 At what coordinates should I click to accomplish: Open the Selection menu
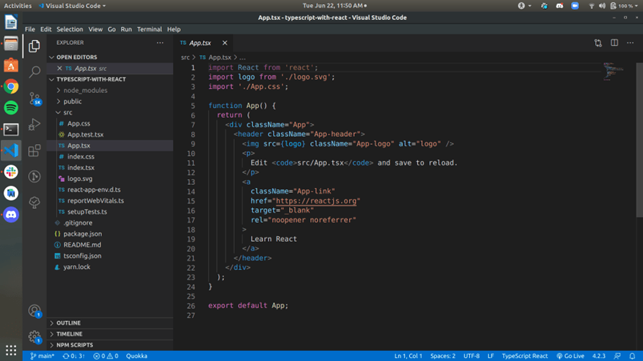point(70,29)
